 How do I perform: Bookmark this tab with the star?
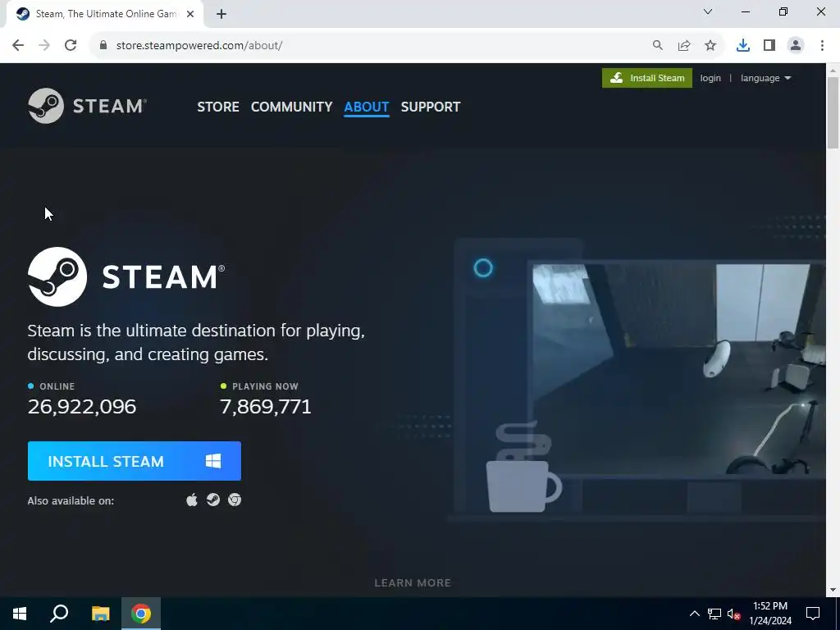point(710,46)
